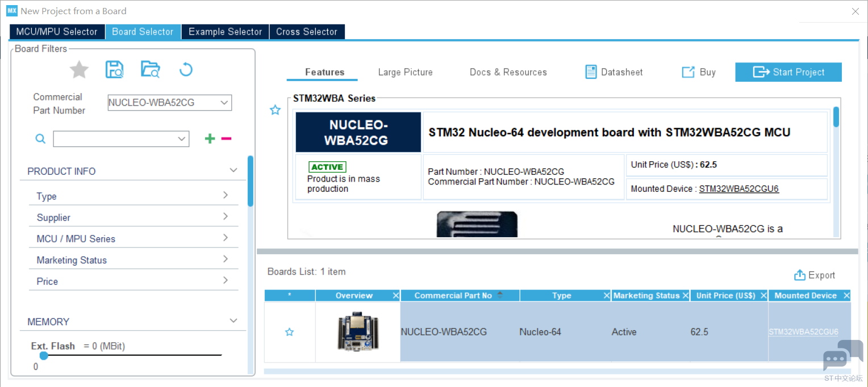Remove the Type column with its X icon
Image resolution: width=868 pixels, height=387 pixels.
(607, 296)
